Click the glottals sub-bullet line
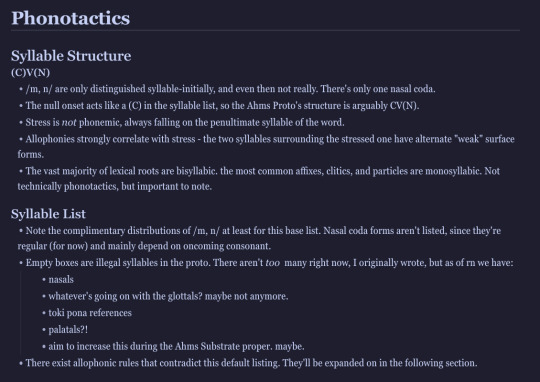The height and width of the screenshot is (382, 540). pos(168,296)
